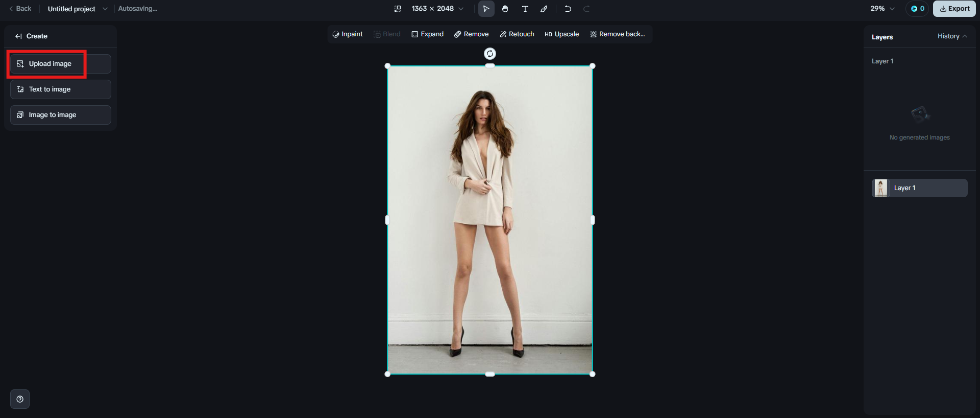Select the pointer selection tool
The height and width of the screenshot is (418, 980).
click(x=486, y=9)
